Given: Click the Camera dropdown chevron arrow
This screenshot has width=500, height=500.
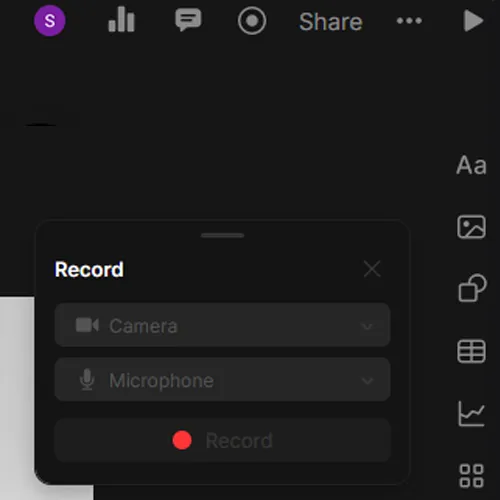Looking at the screenshot, I should [367, 326].
